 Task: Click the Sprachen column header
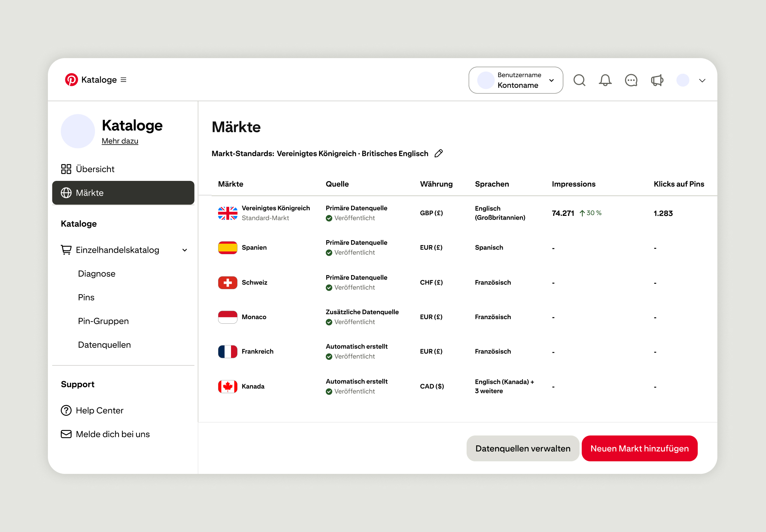(x=492, y=184)
